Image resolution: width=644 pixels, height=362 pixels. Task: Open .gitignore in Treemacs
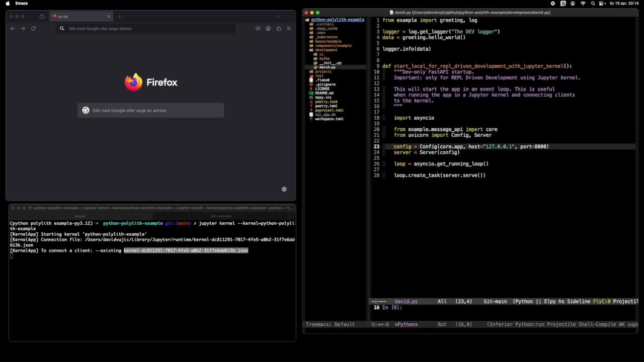(x=326, y=84)
